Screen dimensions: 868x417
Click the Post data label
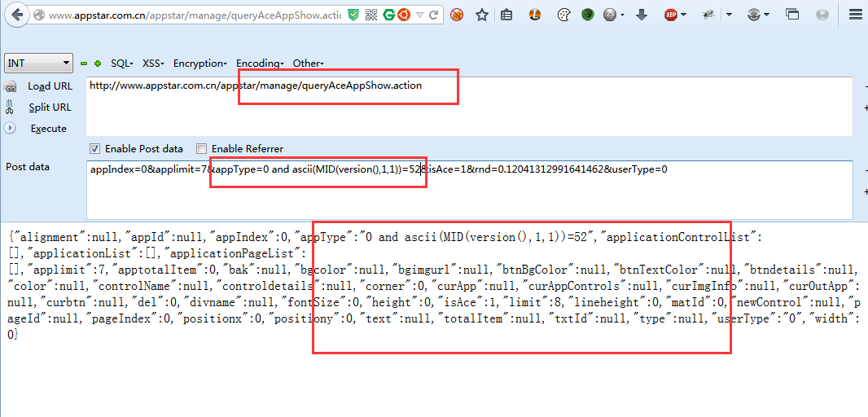(28, 167)
